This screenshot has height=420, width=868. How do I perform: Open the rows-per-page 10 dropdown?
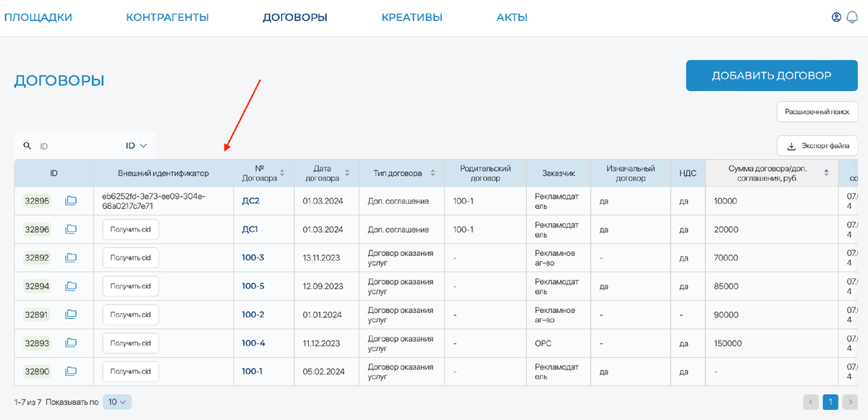[117, 402]
